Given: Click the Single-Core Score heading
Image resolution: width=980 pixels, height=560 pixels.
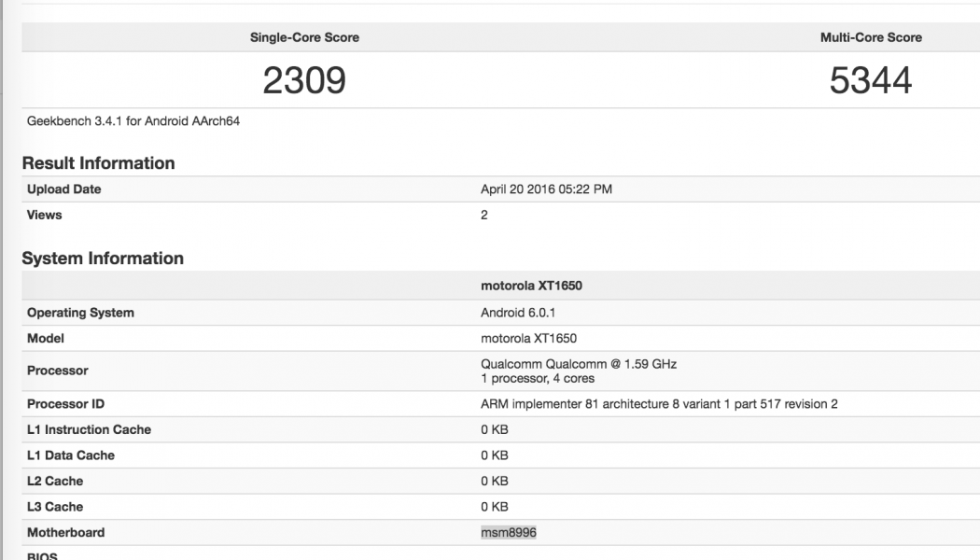Looking at the screenshot, I should (x=304, y=37).
